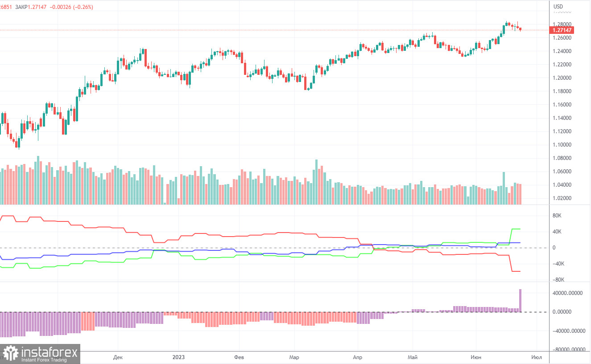Click the 1.08000 price axis label
This screenshot has width=591, height=364.
(562, 158)
